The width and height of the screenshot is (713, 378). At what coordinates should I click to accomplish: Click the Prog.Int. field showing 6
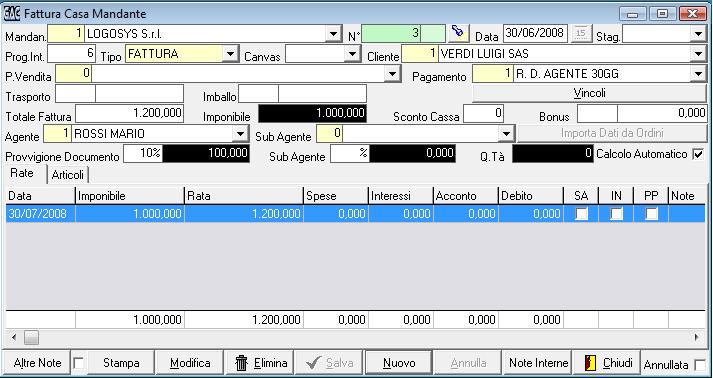(x=71, y=54)
